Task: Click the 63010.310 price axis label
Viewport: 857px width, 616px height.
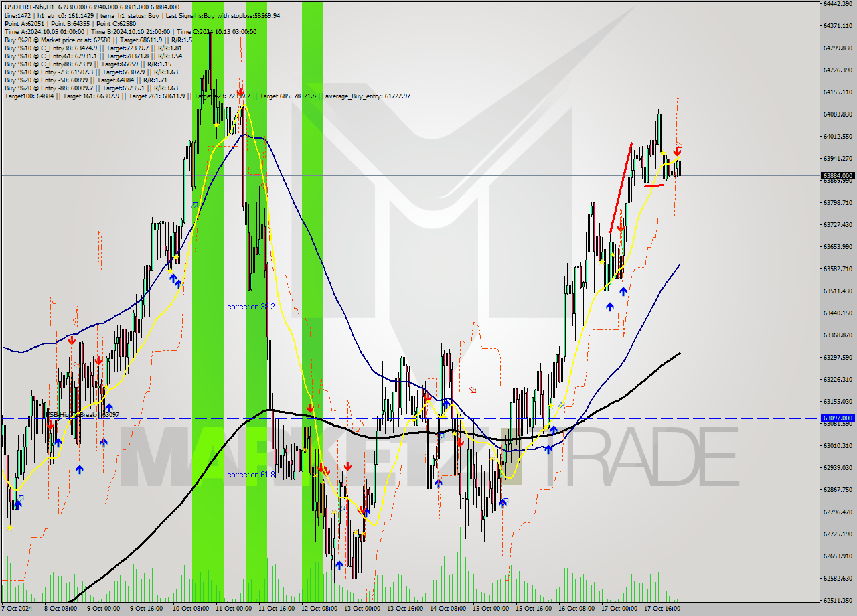Action: [838, 445]
